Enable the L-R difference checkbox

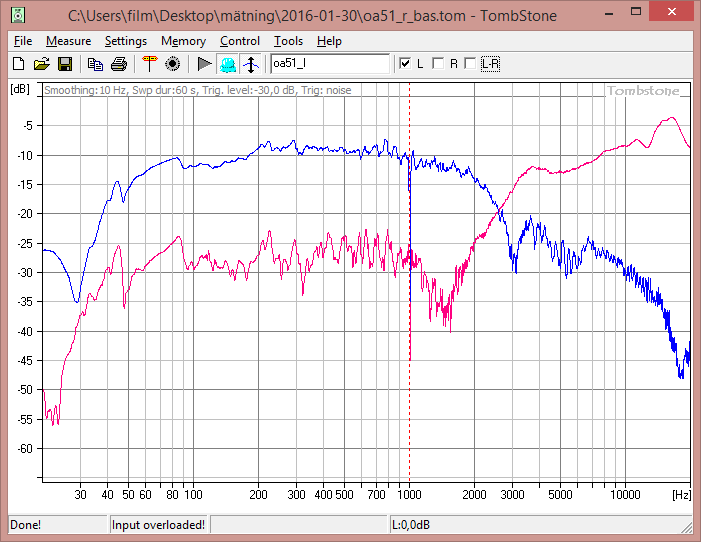coord(471,64)
